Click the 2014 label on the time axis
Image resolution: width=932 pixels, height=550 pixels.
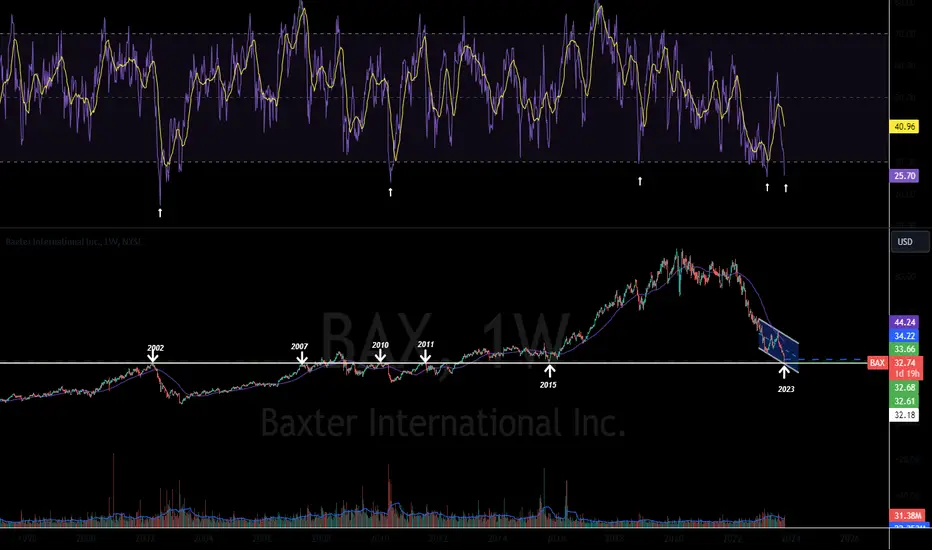[x=497, y=539]
